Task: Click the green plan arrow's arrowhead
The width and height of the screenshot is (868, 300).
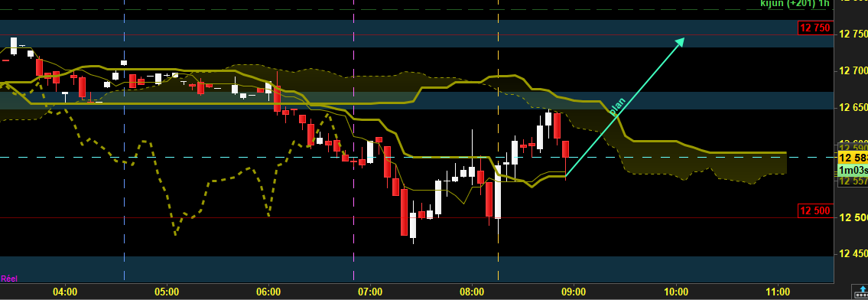Action: 679,43
